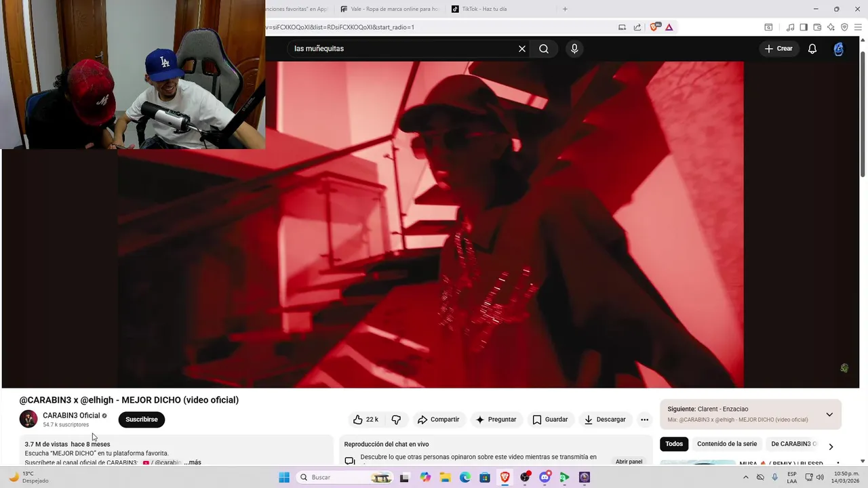
Task: Open CARABIN3 Oficial channel avatar
Action: click(28, 419)
